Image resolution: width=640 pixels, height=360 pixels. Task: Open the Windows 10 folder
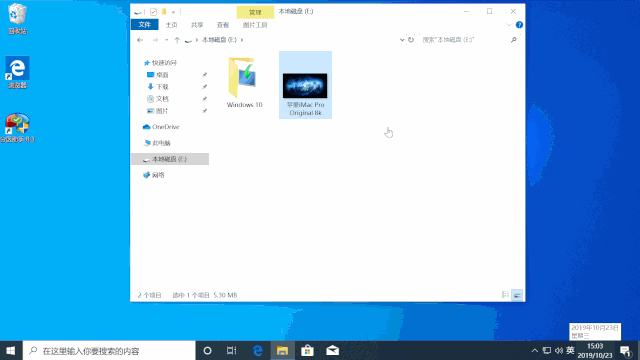point(244,83)
